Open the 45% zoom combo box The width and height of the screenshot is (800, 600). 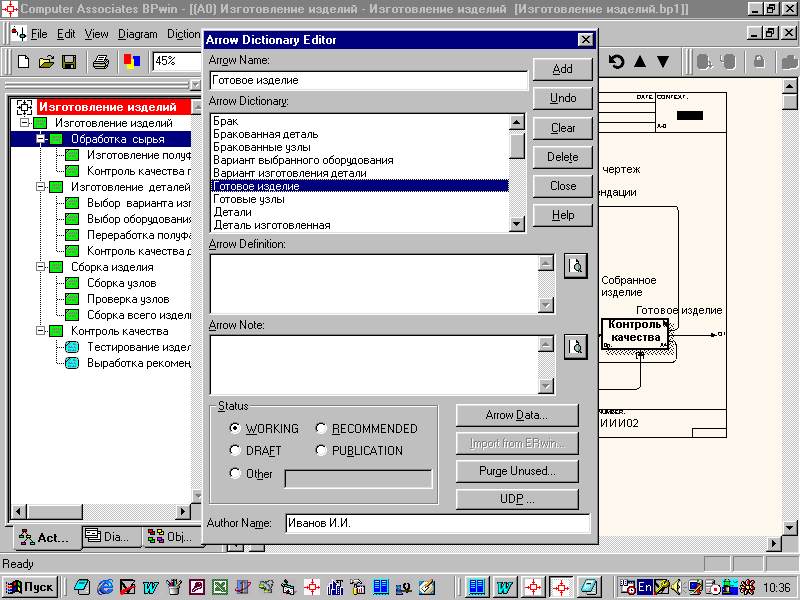coord(177,61)
